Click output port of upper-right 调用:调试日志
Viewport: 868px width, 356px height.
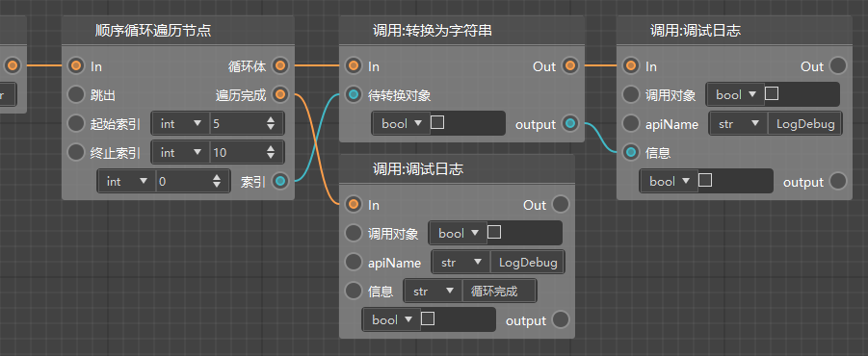point(838,181)
